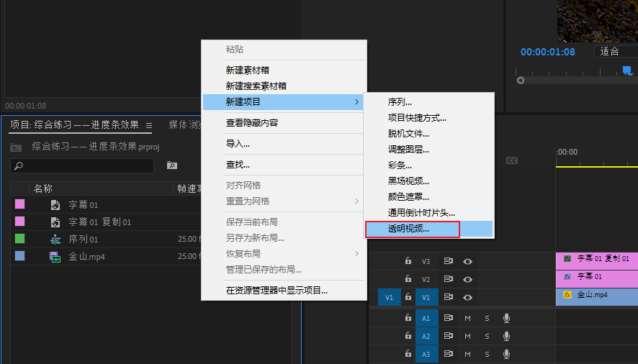Click the 序列 01 sequence icon
This screenshot has width=638, height=364.
55,239
